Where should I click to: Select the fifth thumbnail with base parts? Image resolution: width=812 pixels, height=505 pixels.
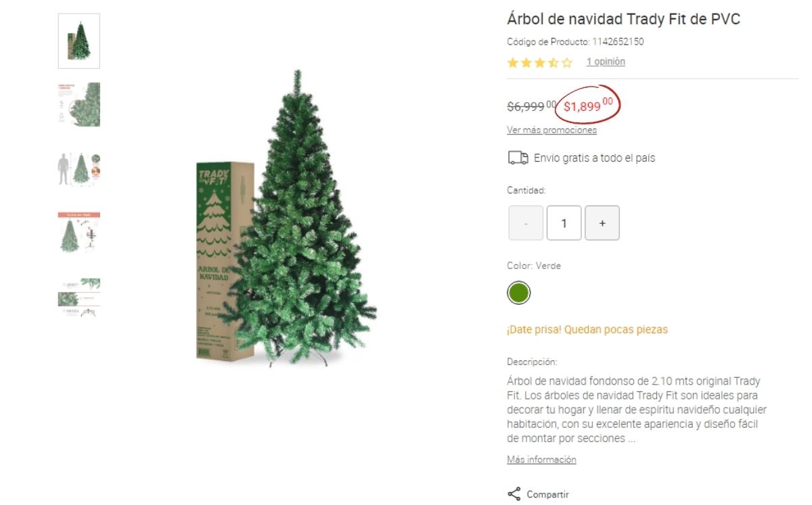79,297
